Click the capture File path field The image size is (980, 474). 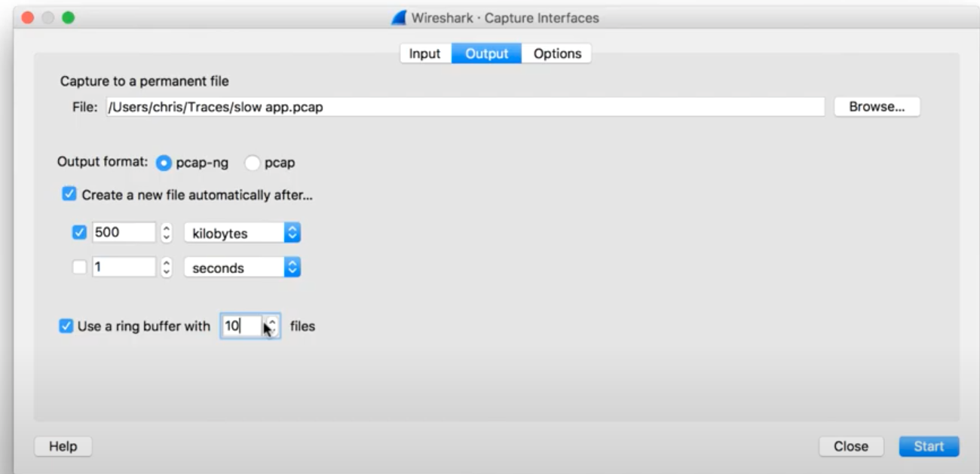tap(465, 107)
